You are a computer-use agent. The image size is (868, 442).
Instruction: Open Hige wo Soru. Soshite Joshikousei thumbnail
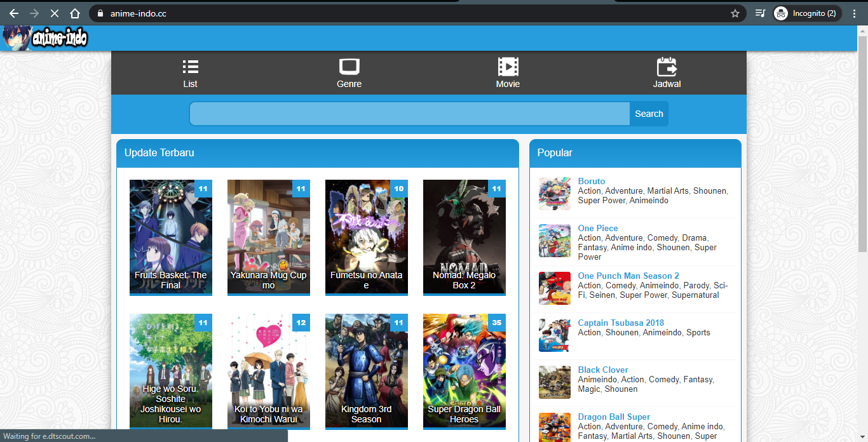tap(171, 372)
